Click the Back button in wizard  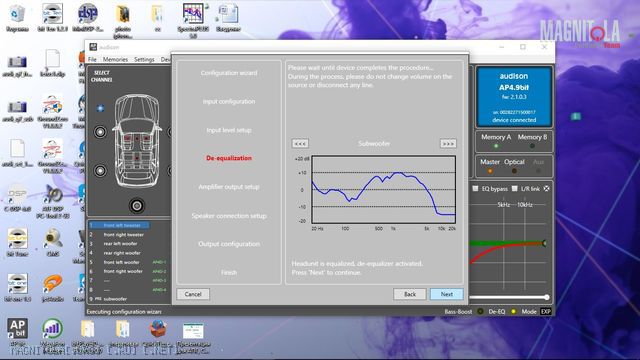click(x=410, y=294)
